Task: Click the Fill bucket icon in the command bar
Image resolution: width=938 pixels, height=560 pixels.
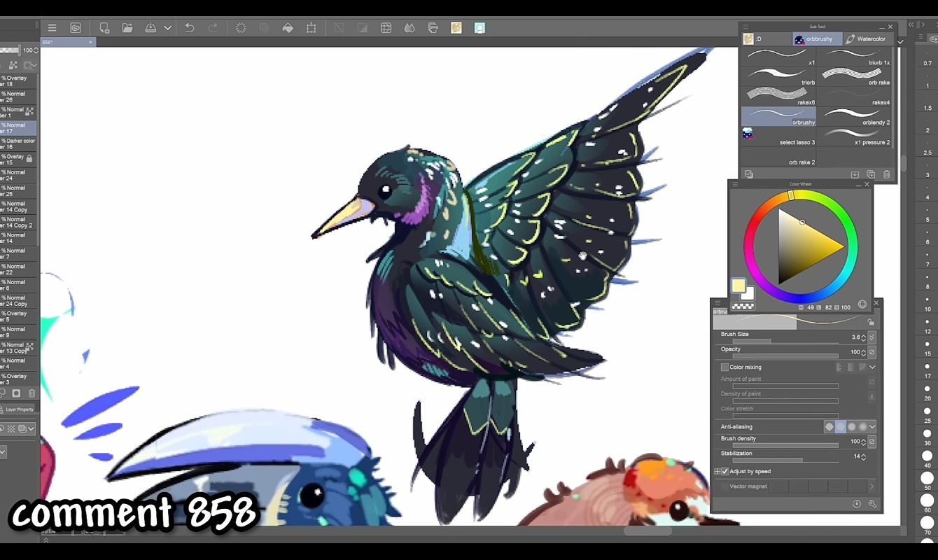Action: tap(288, 28)
